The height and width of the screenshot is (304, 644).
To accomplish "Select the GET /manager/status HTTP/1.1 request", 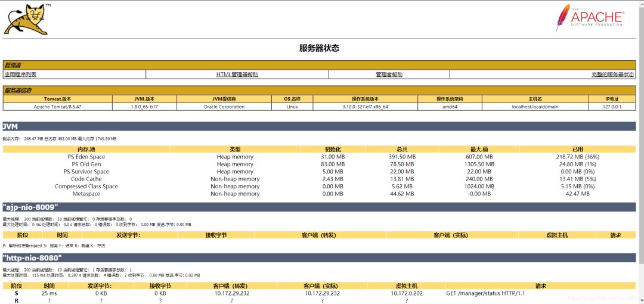I will tap(485, 294).
